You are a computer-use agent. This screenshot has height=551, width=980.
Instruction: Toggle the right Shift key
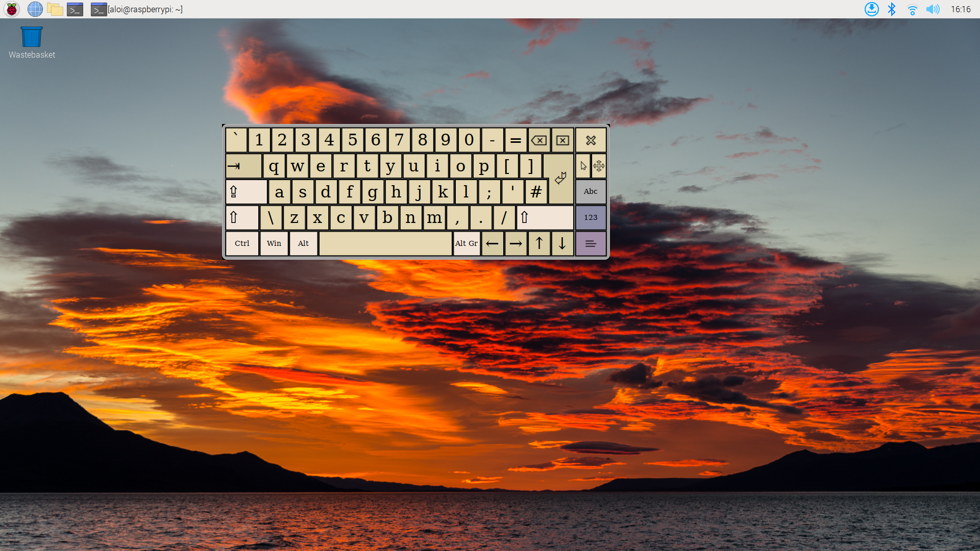[545, 218]
